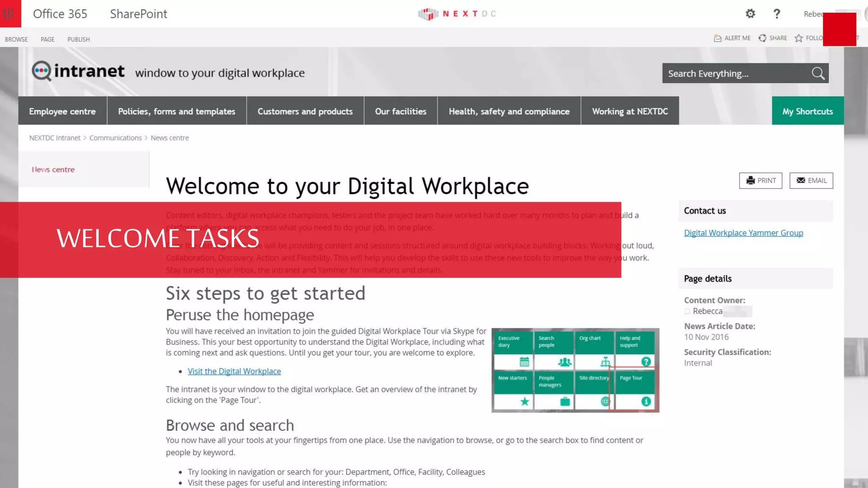Go to News centre breadcrumb

click(x=170, y=138)
